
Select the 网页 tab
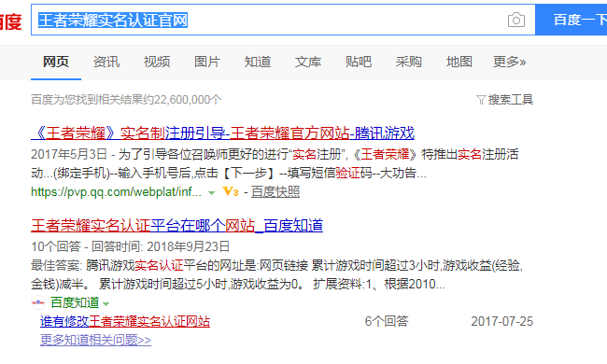[x=56, y=62]
